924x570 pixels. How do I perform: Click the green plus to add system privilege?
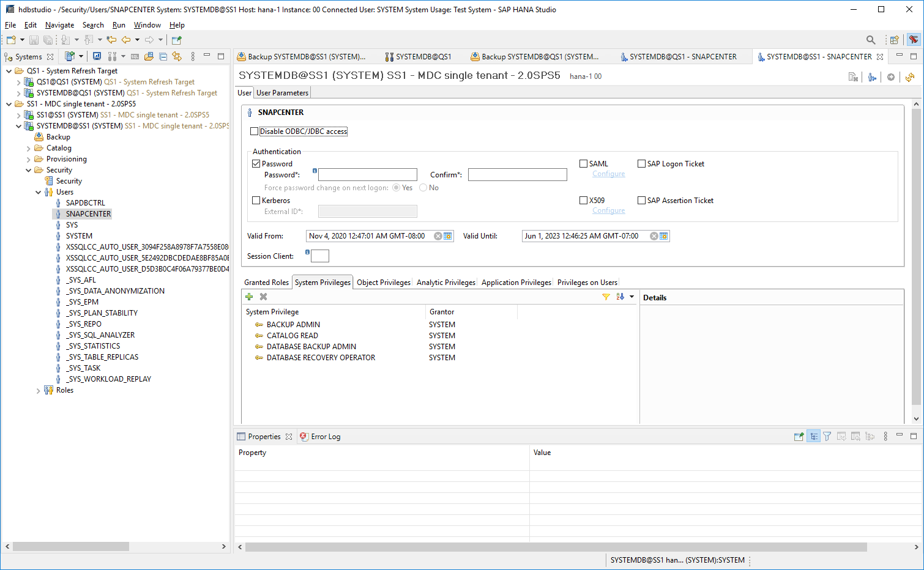click(249, 297)
